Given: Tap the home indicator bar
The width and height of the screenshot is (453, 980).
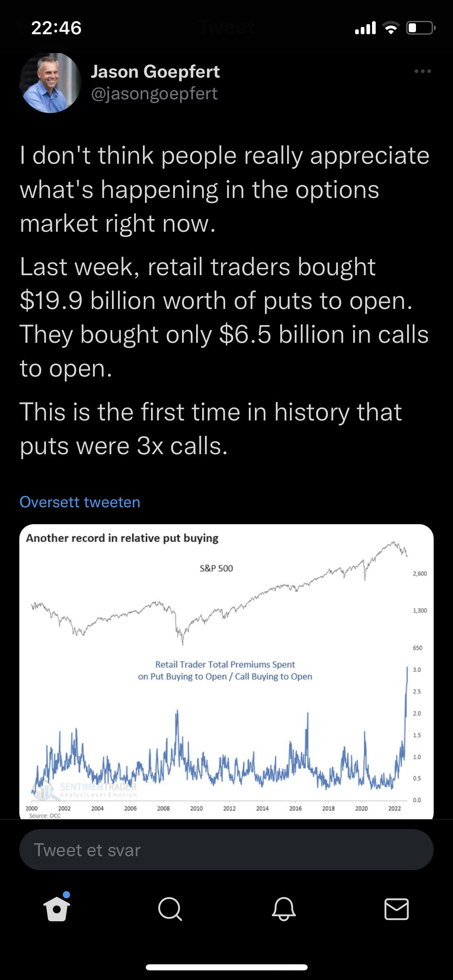Looking at the screenshot, I should pyautogui.click(x=226, y=968).
